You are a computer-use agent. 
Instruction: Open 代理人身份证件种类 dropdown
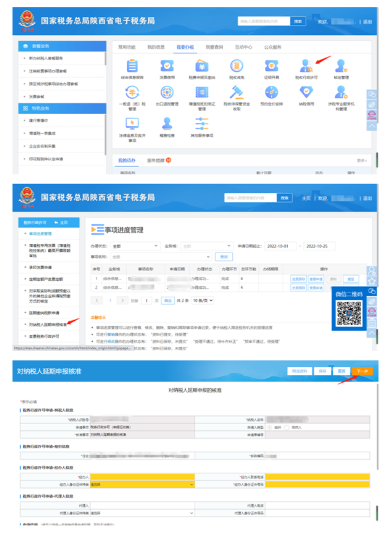(142, 513)
